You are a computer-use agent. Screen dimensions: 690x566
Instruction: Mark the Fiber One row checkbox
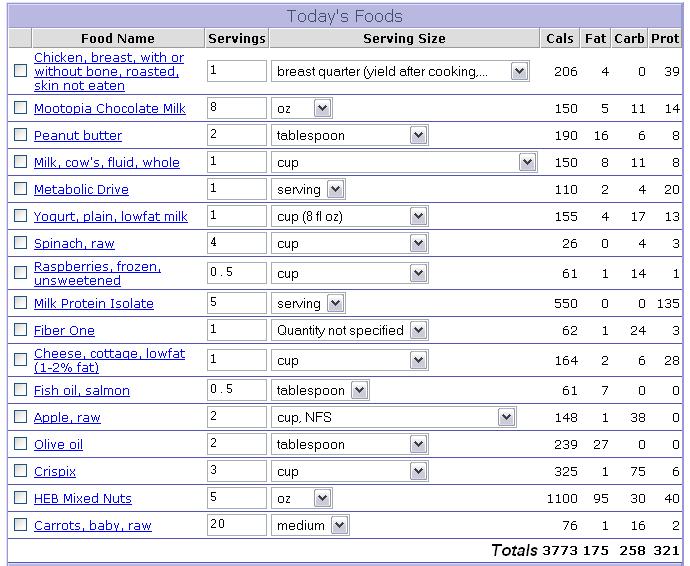click(x=21, y=330)
